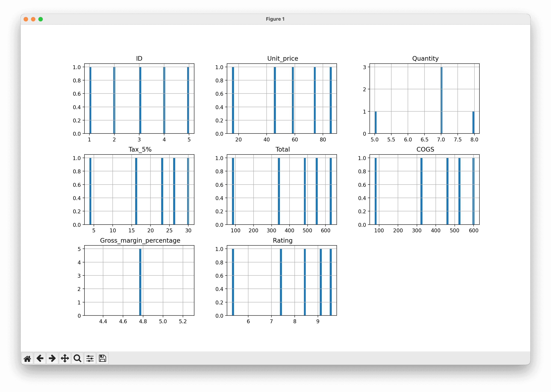551x392 pixels.
Task: Click Tax_5% bar near 16
Action: pyautogui.click(x=136, y=191)
